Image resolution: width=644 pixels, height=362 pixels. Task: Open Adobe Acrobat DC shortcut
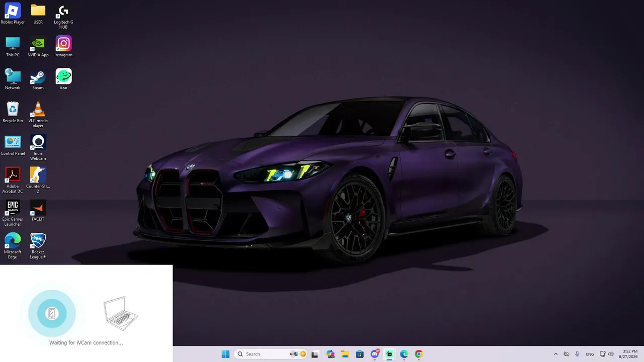click(13, 180)
